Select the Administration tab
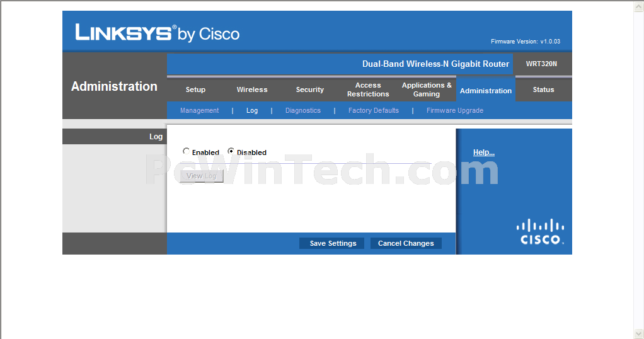The height and width of the screenshot is (339, 644). (486, 91)
